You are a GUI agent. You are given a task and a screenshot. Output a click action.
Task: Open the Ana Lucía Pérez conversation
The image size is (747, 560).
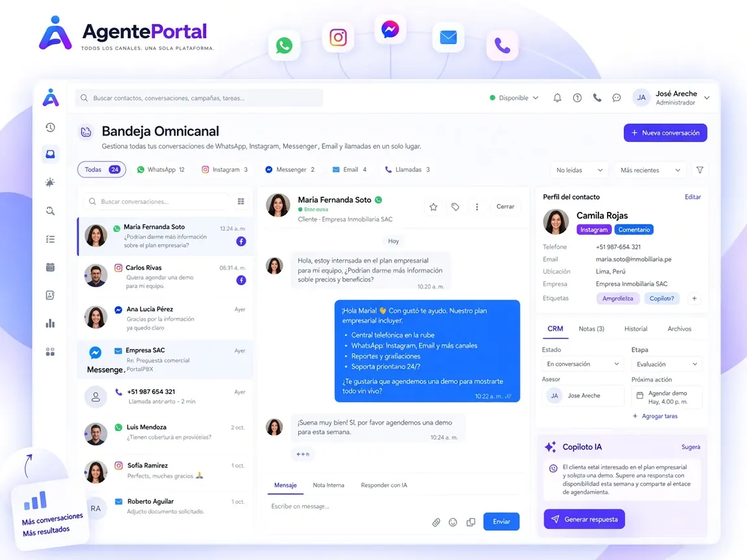click(165, 318)
